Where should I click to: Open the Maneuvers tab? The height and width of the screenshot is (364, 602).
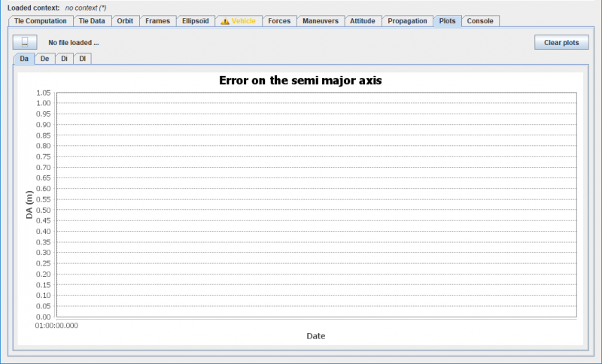[x=320, y=21]
